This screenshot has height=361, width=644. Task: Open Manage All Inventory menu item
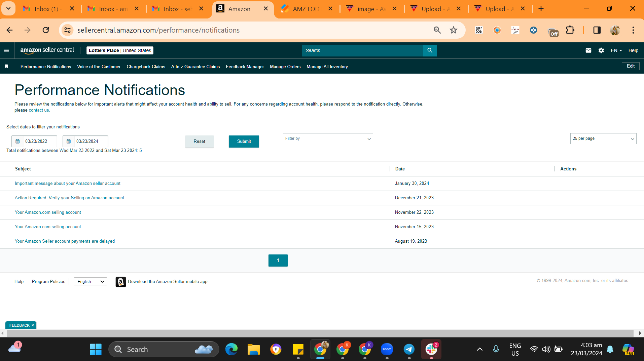pos(327,67)
